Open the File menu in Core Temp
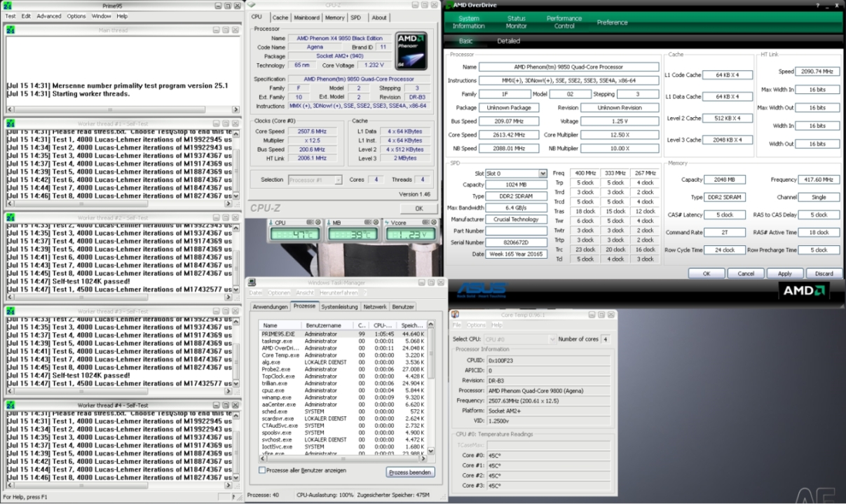 457,325
